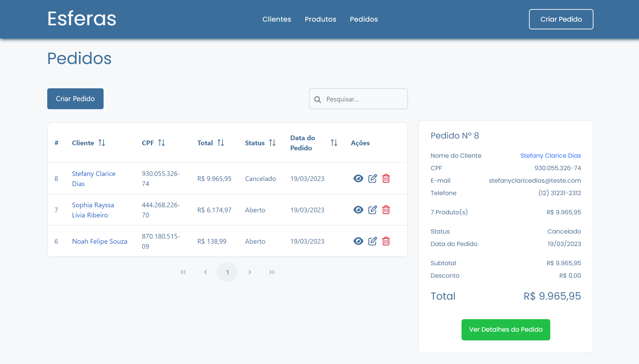The image size is (639, 364).
Task: Sort table by CPF arrows
Action: (x=161, y=143)
